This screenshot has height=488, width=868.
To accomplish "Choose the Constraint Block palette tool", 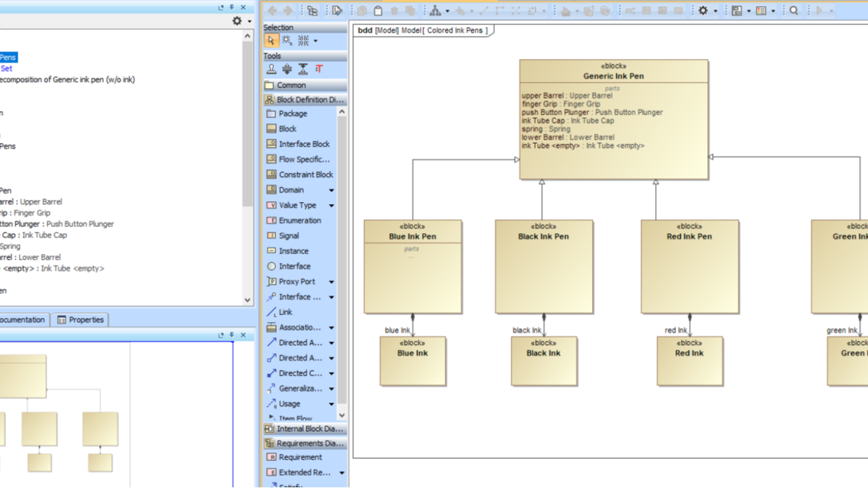I will (305, 174).
